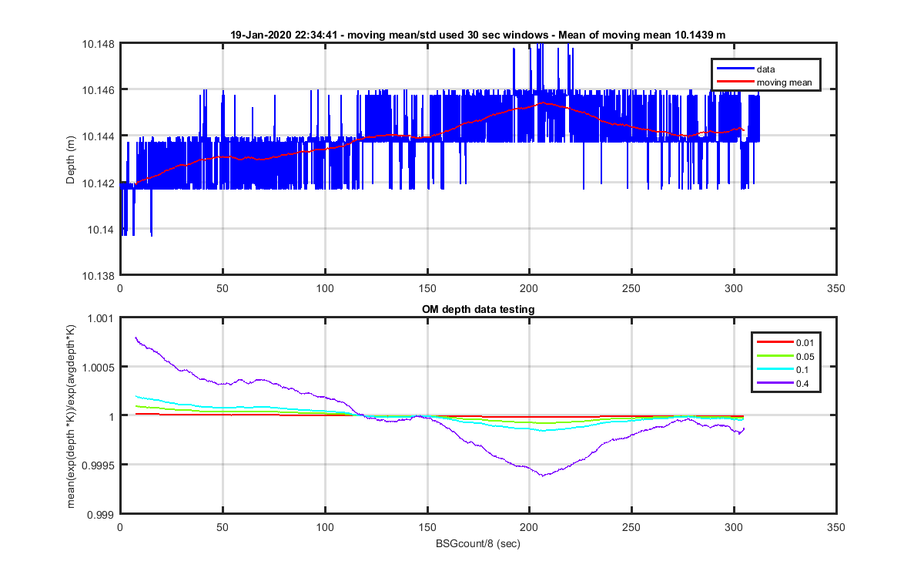924x578 pixels.
Task: Click the 350 tick under the bottom plot
Action: pyautogui.click(x=836, y=528)
